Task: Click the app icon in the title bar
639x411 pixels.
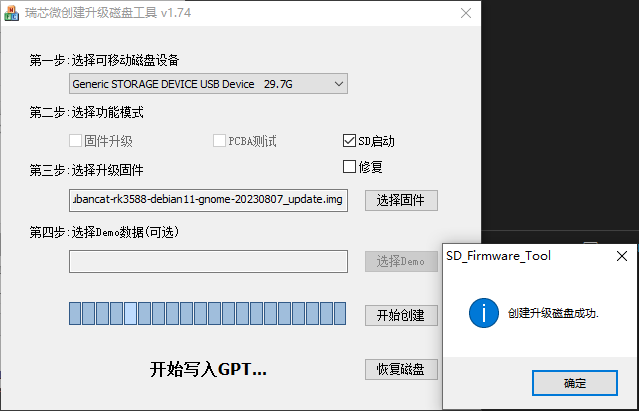Action: 11,13
